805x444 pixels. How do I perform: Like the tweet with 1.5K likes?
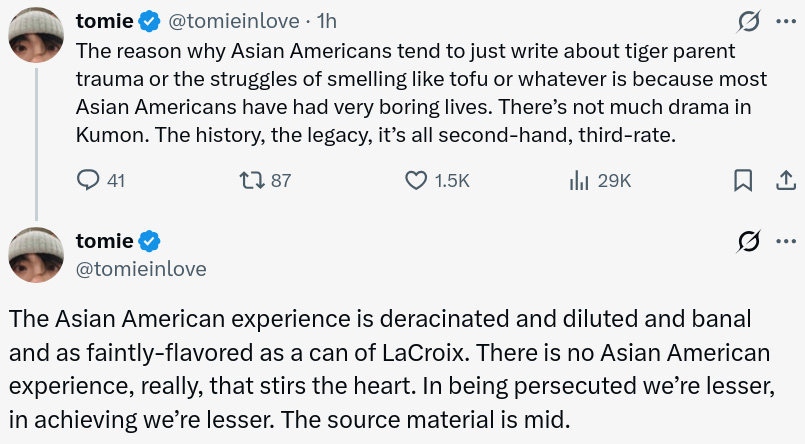click(x=416, y=180)
